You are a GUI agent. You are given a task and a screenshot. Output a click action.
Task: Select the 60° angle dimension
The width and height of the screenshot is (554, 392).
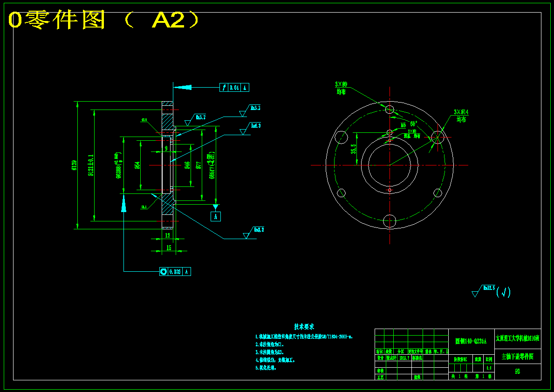[x=414, y=124]
